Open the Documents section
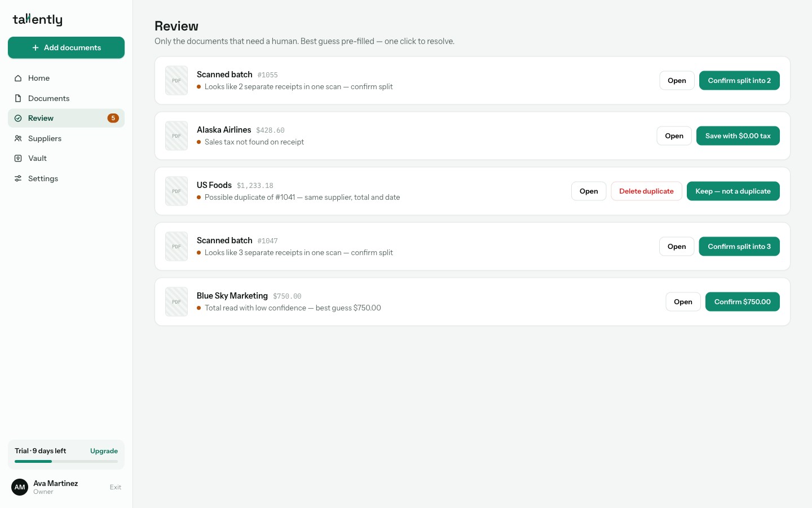This screenshot has height=508, width=812. (x=66, y=98)
